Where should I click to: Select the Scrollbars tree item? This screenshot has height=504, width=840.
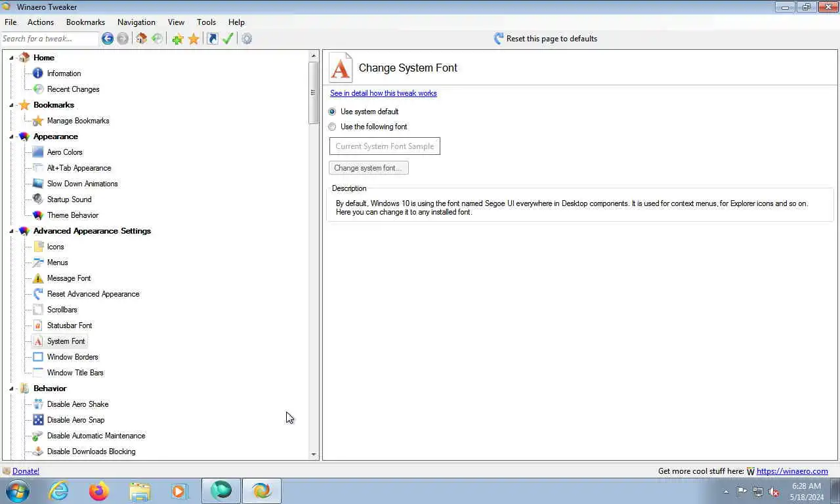62,310
